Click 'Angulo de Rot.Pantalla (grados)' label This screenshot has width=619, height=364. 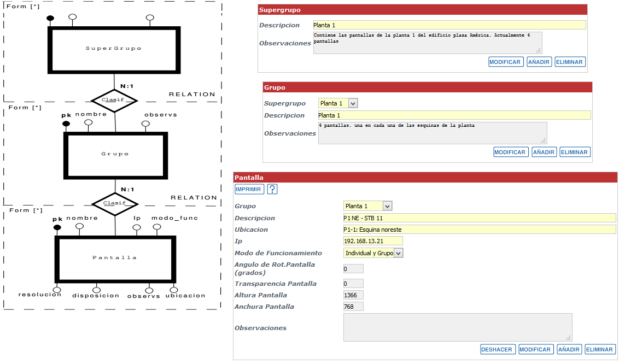tap(275, 268)
